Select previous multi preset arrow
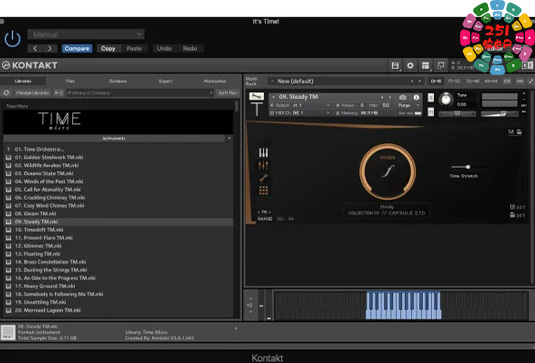This screenshot has height=363, width=535. [x=412, y=81]
